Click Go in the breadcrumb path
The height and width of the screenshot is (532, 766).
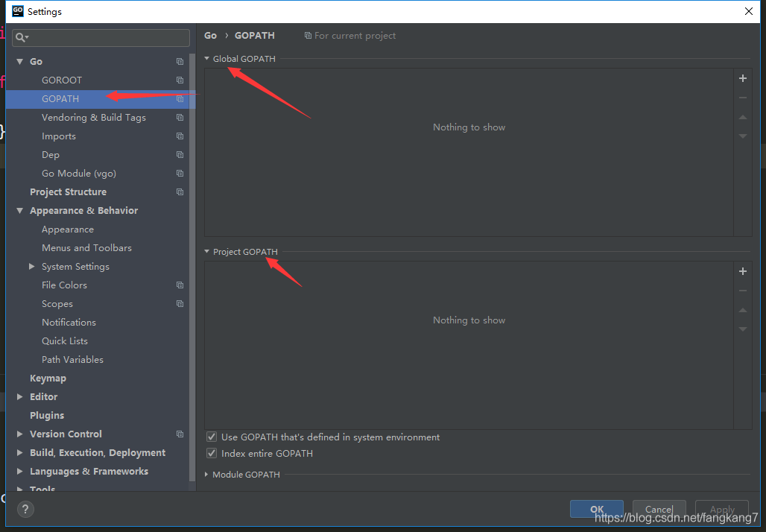(211, 36)
